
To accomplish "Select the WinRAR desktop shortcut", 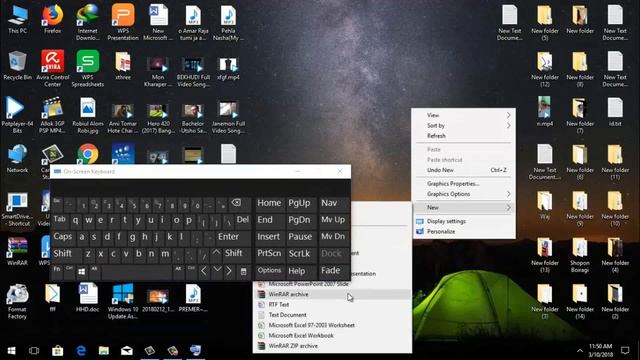I will [x=17, y=251].
